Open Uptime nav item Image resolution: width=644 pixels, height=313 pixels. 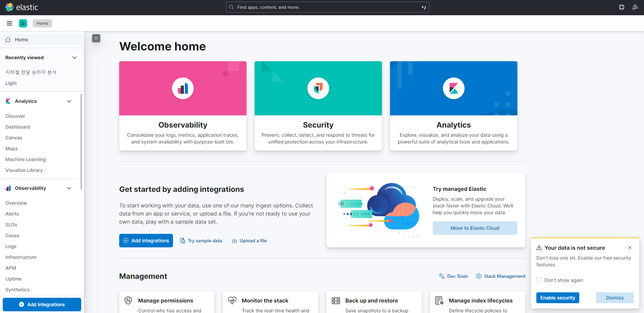coord(14,279)
